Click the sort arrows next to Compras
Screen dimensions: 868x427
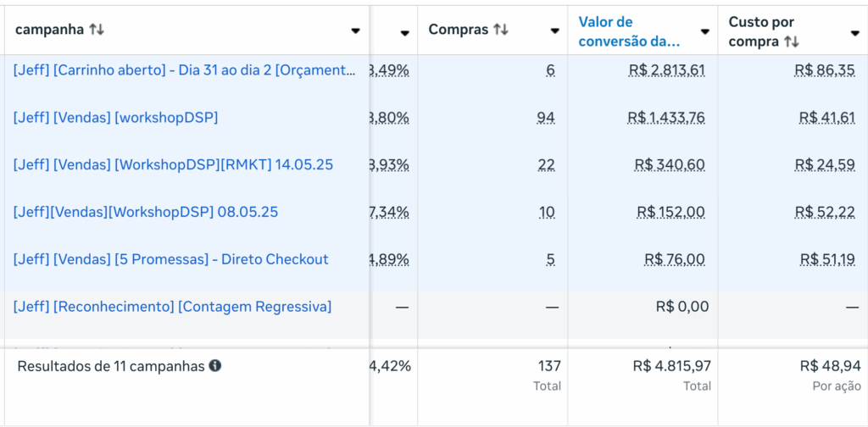click(501, 30)
